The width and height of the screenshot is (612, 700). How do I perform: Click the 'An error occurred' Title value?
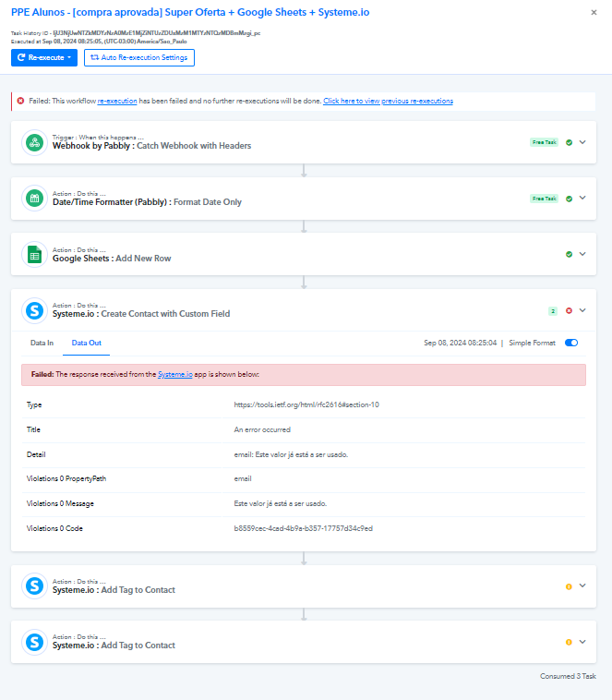[262, 430]
